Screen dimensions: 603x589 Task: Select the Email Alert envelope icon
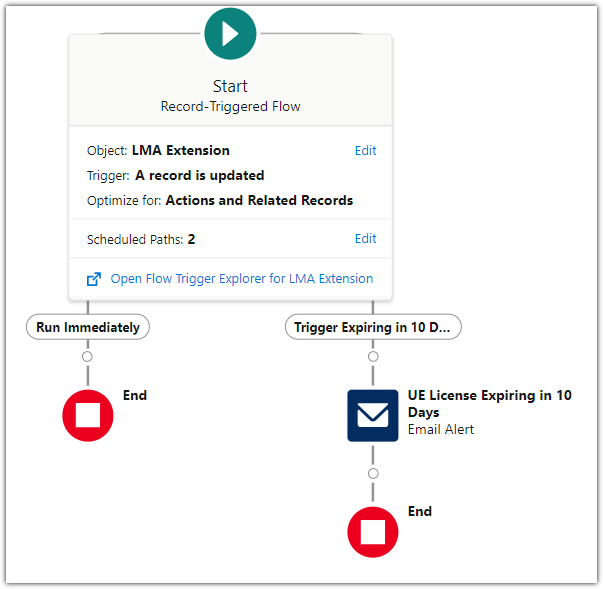point(373,415)
